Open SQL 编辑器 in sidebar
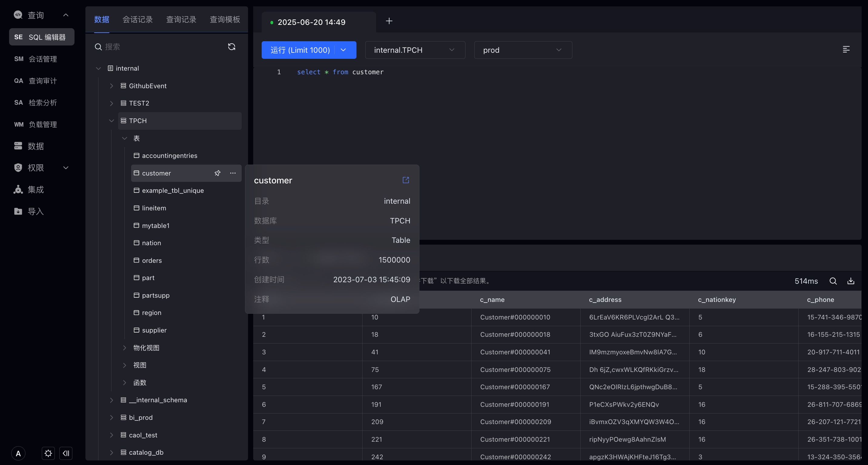The height and width of the screenshot is (465, 868). click(x=42, y=37)
